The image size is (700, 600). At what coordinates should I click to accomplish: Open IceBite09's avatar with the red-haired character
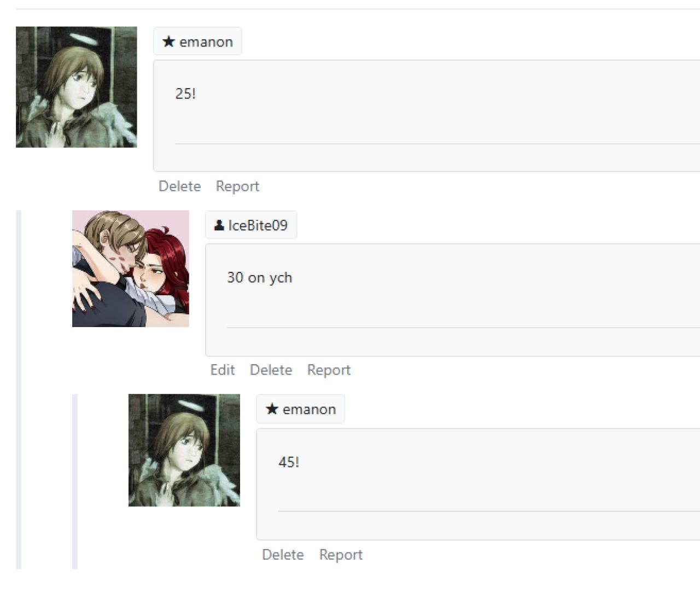[x=131, y=269]
